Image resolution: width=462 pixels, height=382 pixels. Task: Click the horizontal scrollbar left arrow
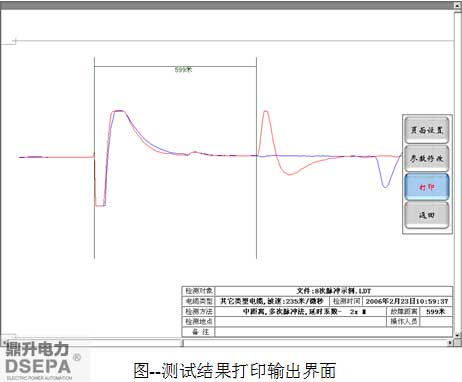click(3, 343)
